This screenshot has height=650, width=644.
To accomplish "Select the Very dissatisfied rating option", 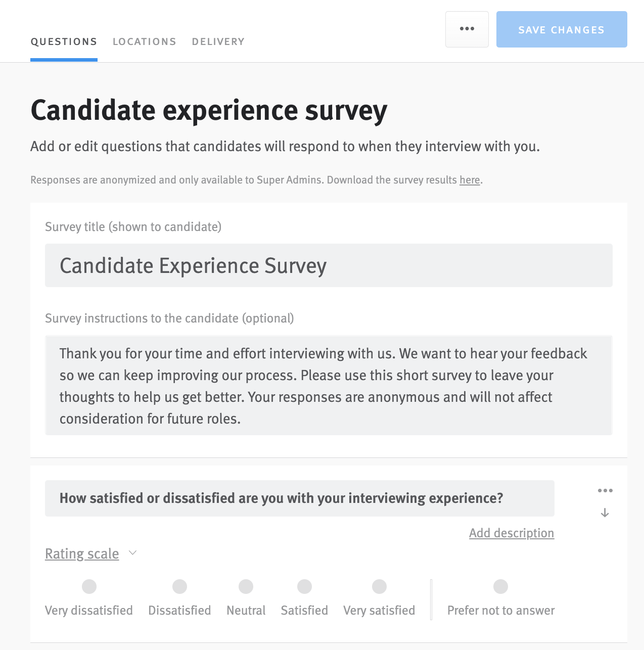I will 88,586.
